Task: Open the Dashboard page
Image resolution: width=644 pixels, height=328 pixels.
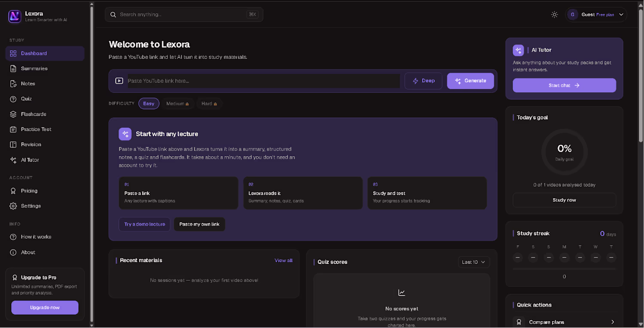Action: pyautogui.click(x=45, y=53)
